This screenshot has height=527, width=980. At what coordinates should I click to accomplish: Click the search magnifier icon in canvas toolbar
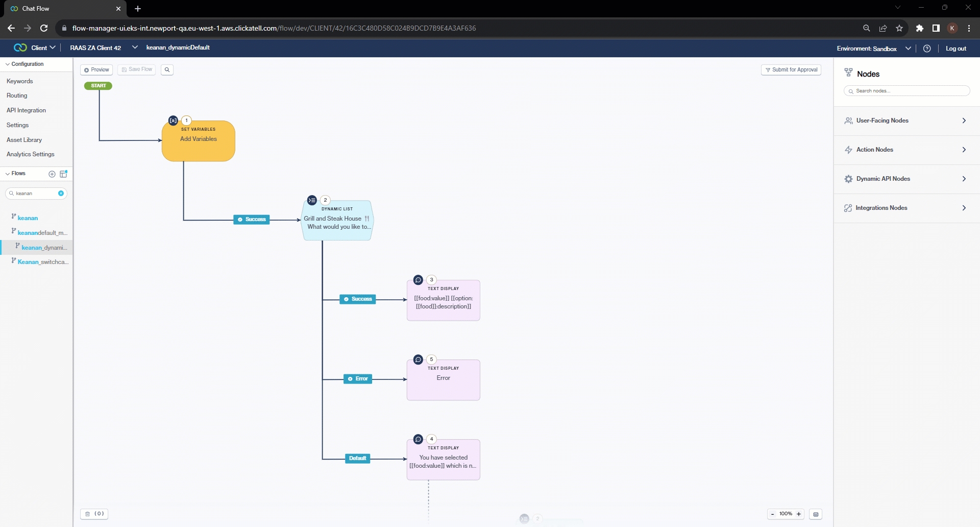[167, 70]
